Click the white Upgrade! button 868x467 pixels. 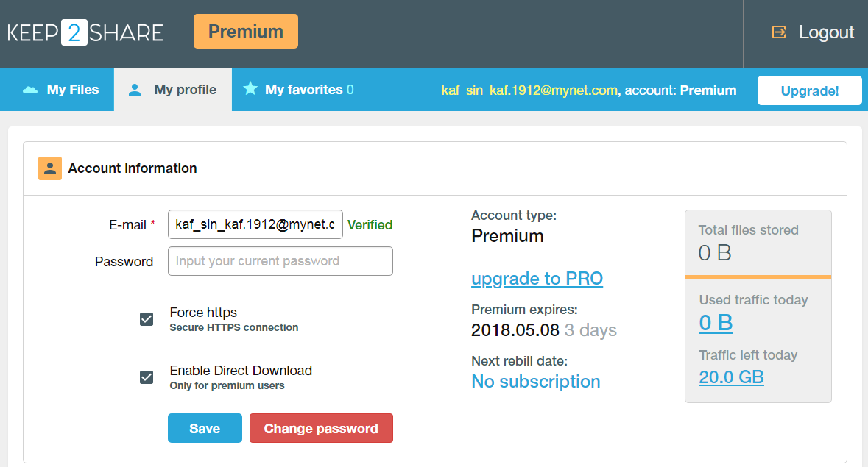[x=809, y=90]
